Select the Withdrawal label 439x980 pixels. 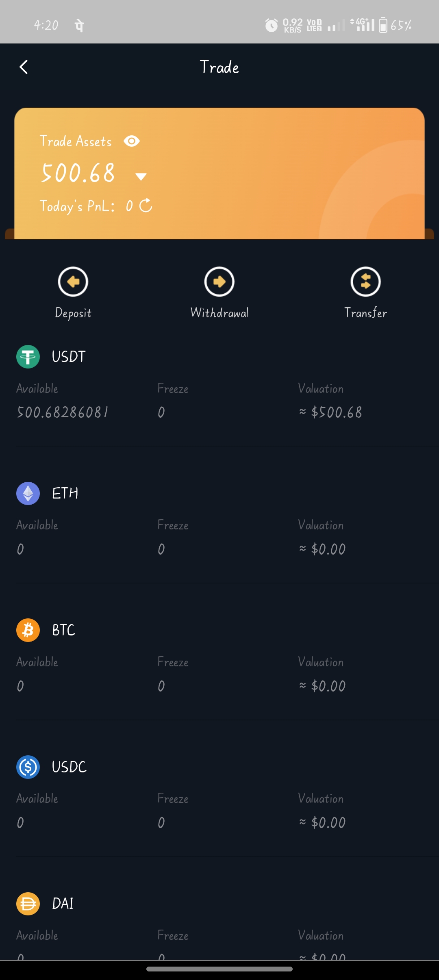click(219, 313)
